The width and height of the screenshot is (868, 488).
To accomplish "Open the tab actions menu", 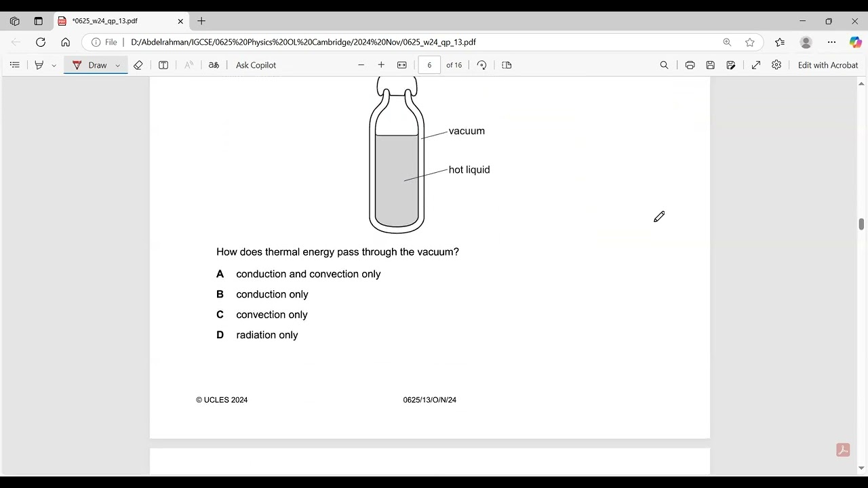I will [x=38, y=21].
